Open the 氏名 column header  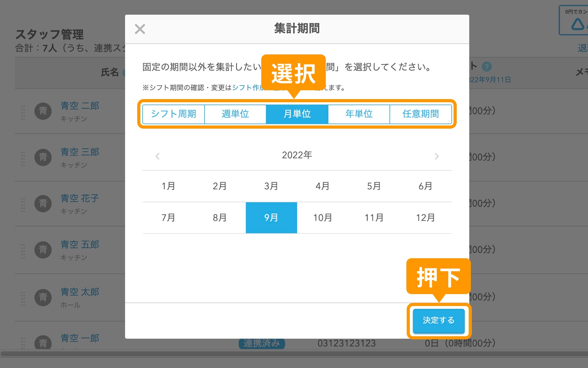(110, 73)
